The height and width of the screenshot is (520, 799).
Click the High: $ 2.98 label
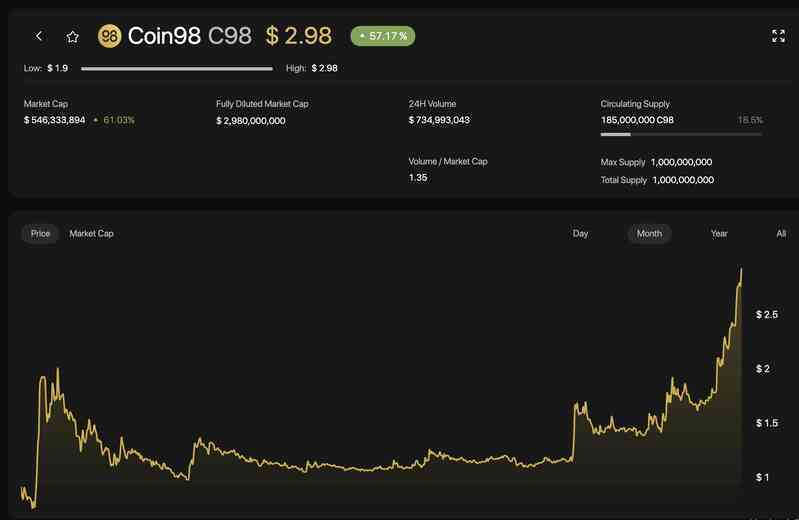coord(312,68)
